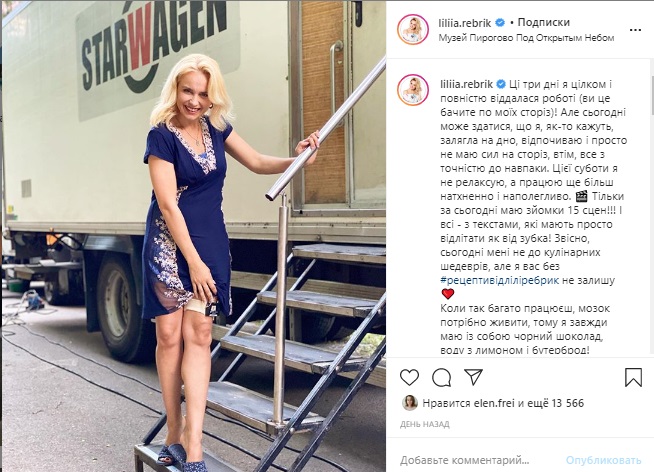Click verified badge next to header username
The image size is (654, 472).
500,23
